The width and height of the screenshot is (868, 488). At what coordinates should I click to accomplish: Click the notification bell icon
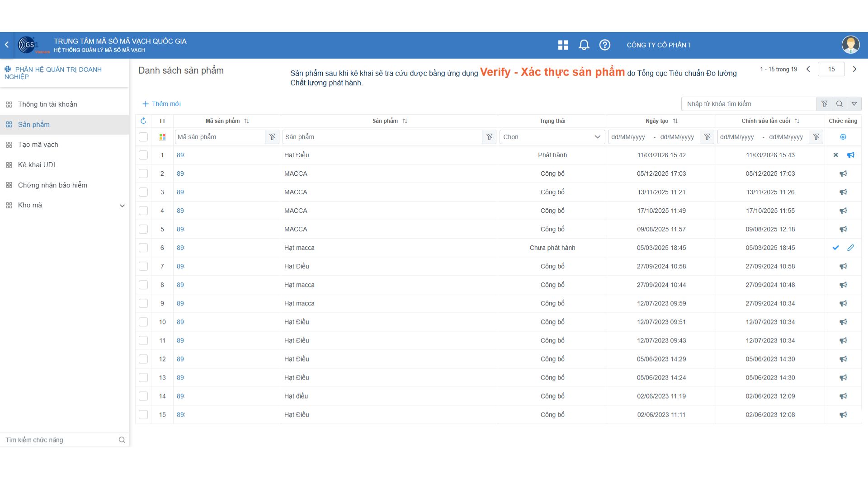point(584,45)
